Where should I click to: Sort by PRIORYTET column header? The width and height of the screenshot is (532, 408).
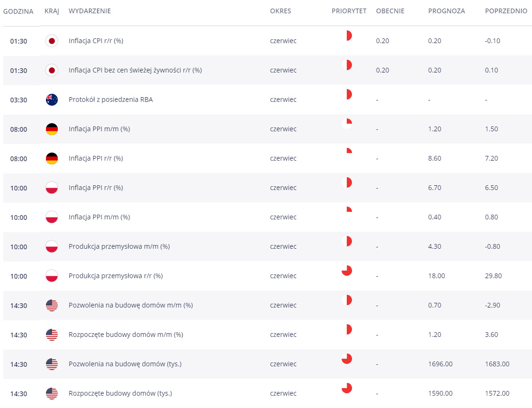(x=349, y=11)
